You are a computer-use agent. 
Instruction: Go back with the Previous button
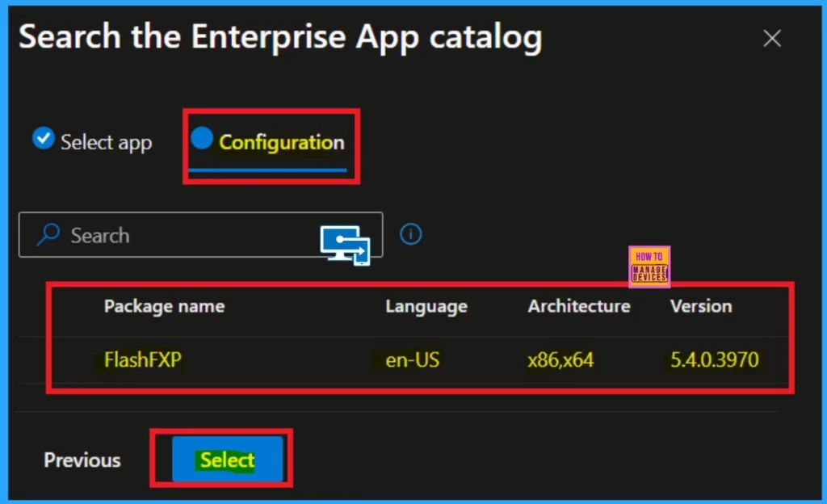tap(82, 460)
